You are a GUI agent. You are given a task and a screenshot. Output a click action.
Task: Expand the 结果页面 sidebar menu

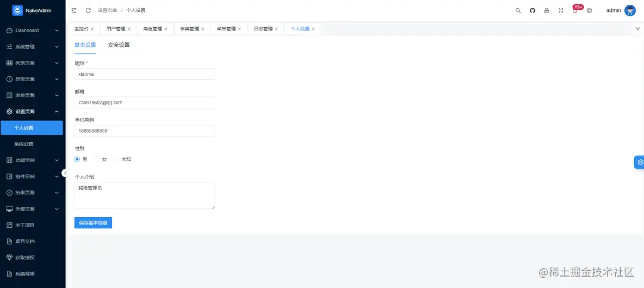click(x=57, y=193)
